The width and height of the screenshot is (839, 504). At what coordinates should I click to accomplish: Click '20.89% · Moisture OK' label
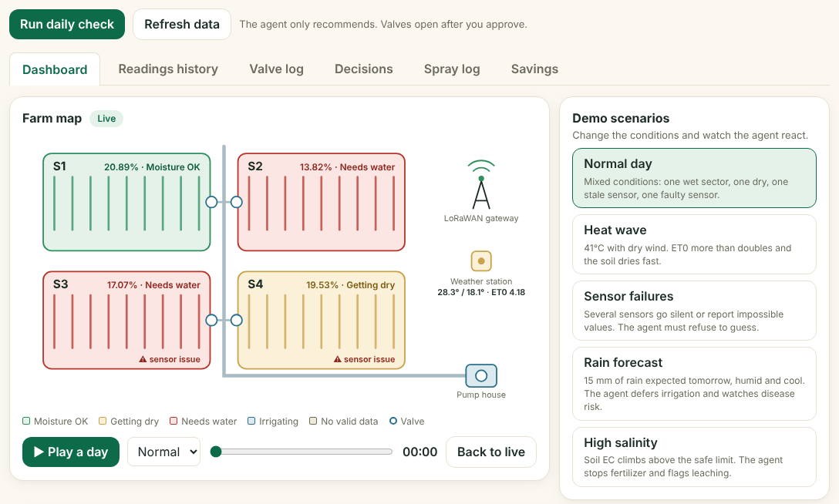tap(152, 167)
